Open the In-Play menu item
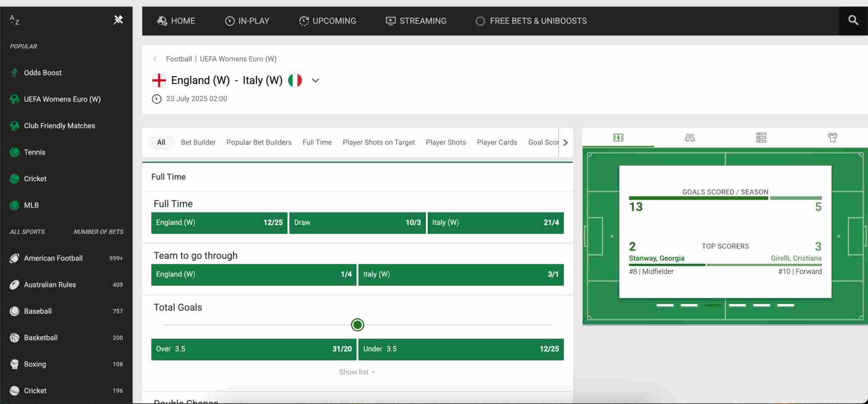Image resolution: width=868 pixels, height=404 pixels. (247, 21)
